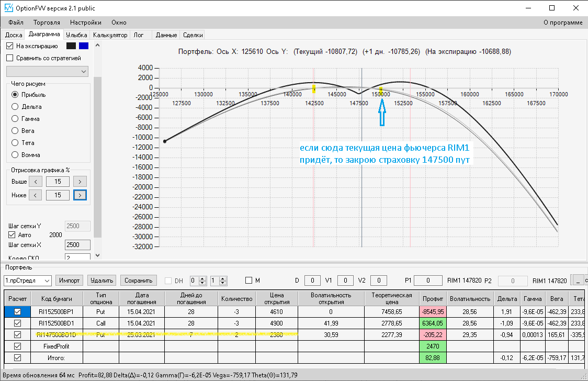Click the 'Импорт' button
This screenshot has width=588, height=381.
(x=69, y=281)
